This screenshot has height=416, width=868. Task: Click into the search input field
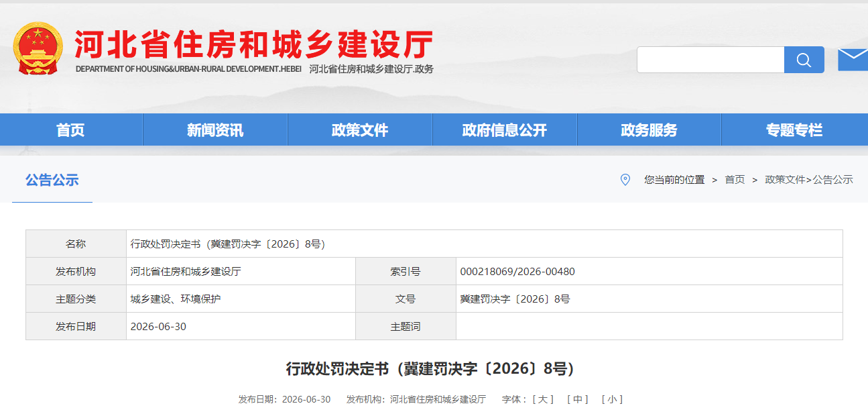point(710,60)
